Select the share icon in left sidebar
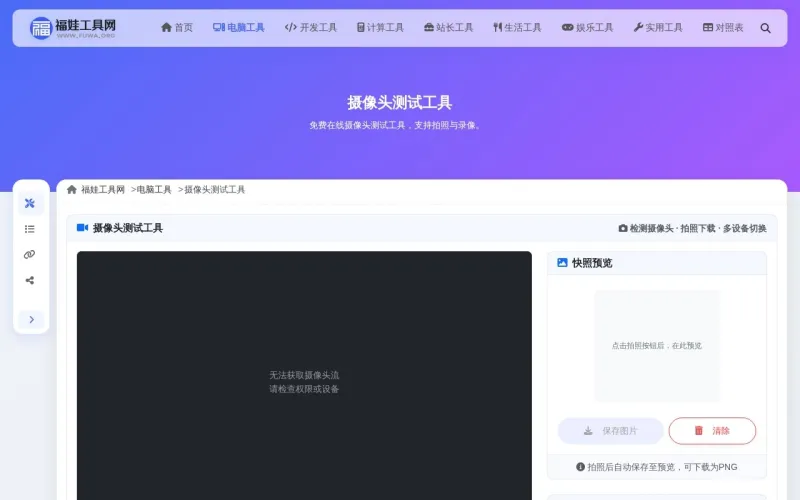The width and height of the screenshot is (800, 500). 30,280
